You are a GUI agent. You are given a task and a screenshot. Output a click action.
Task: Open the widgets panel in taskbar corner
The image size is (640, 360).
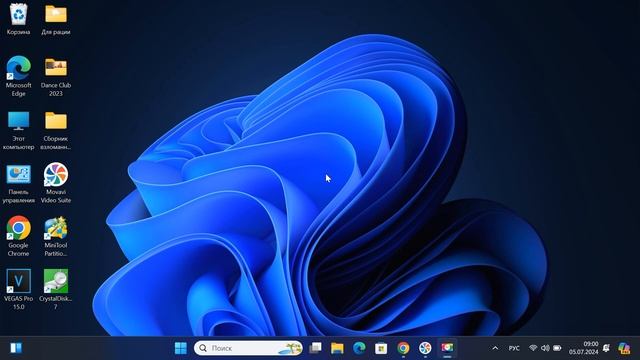point(16,348)
